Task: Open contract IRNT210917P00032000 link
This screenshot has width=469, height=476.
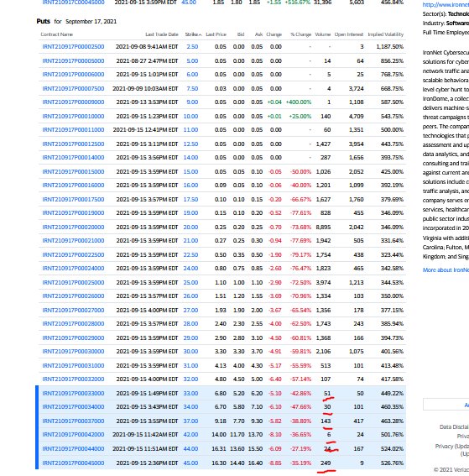Action: pyautogui.click(x=73, y=379)
